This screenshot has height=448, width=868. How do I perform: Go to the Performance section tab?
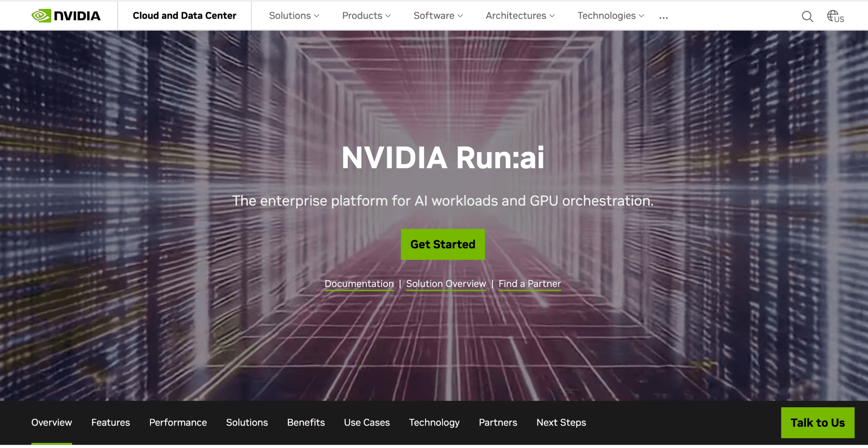click(178, 423)
